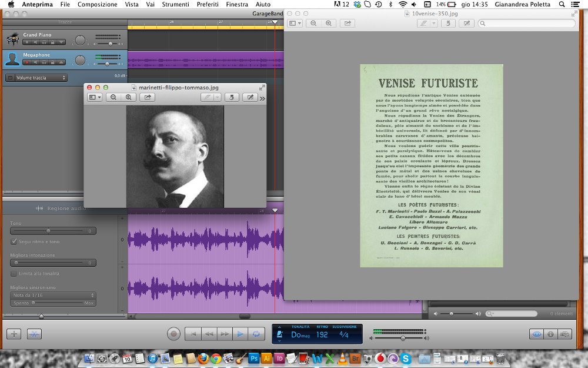Show edit toolbar in 10venise-350.jpg window
The width and height of the screenshot is (588, 368).
[466, 24]
